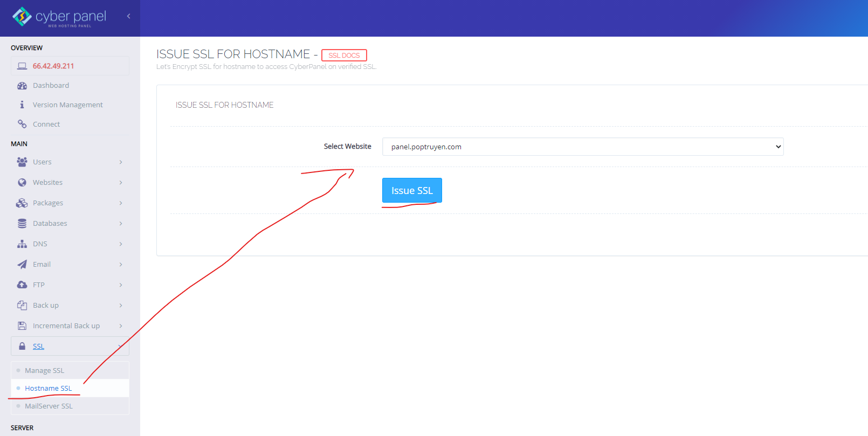This screenshot has height=436, width=868.
Task: Click server IP address 66.42.49.211
Action: [53, 66]
